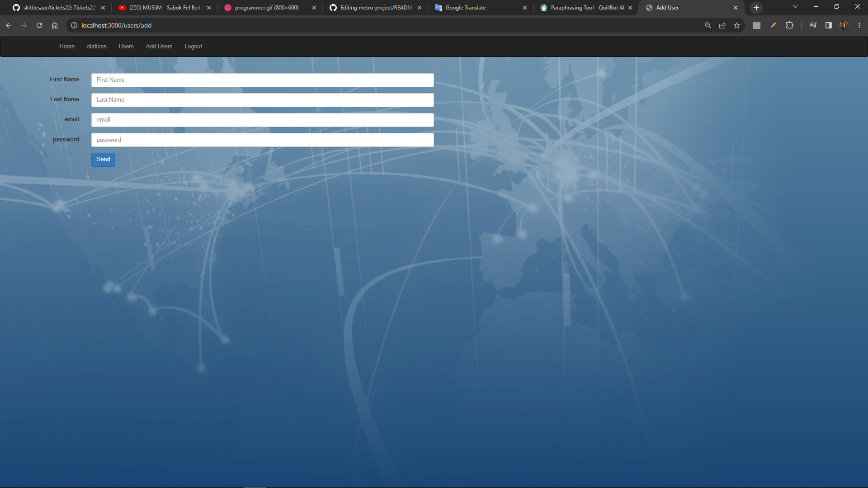
Task: Toggle the bookmark star for this page
Action: point(737,25)
